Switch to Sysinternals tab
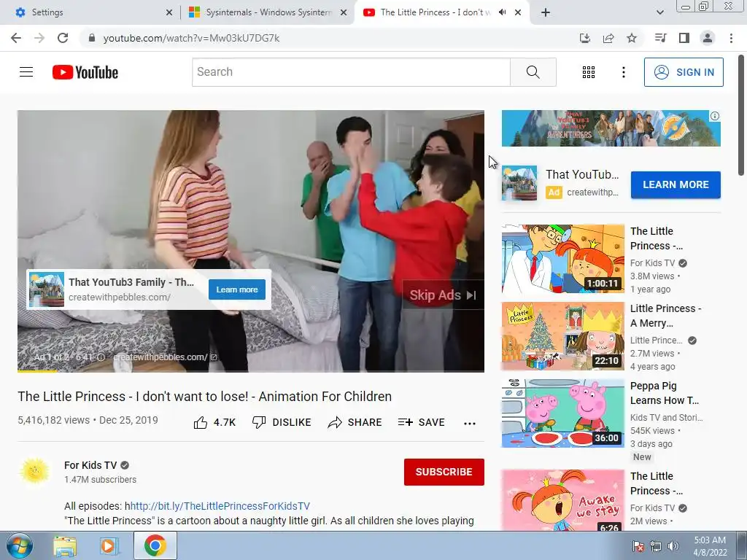Screen dimensions: 747x560 pyautogui.click(x=268, y=12)
